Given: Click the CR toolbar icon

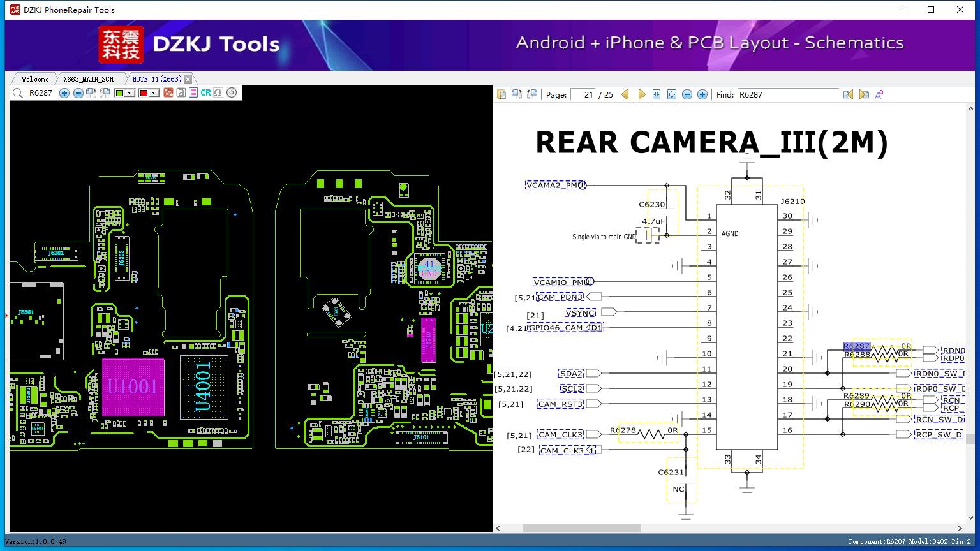Looking at the screenshot, I should tap(205, 93).
